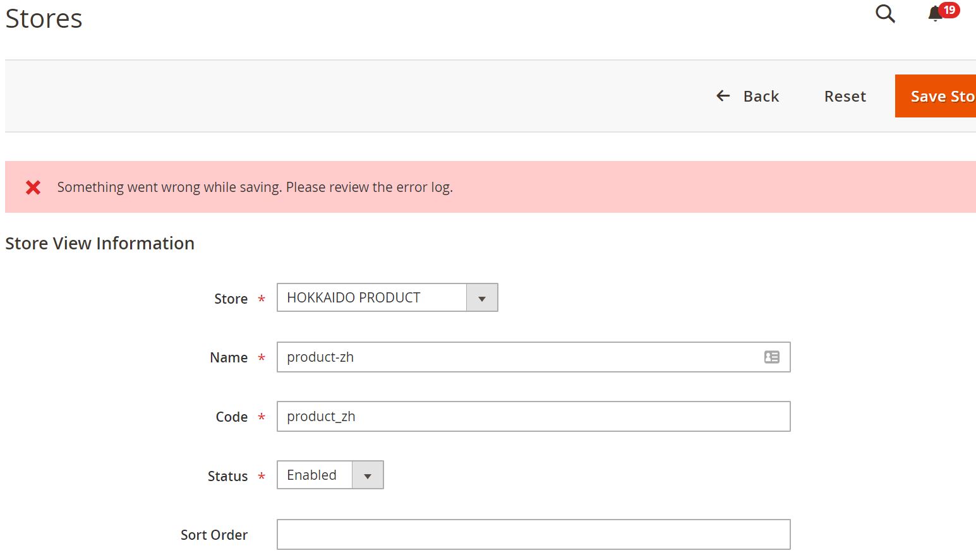
Task: Click the Reset button
Action: (x=845, y=96)
